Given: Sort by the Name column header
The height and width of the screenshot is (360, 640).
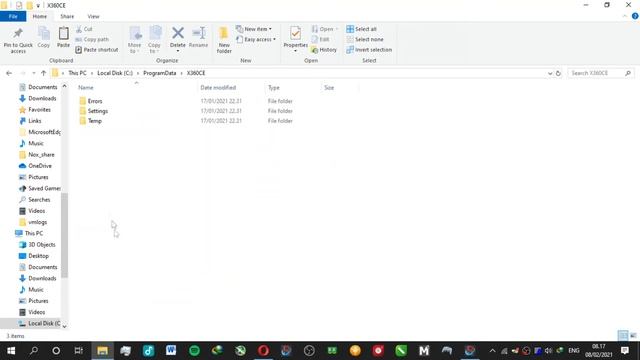Looking at the screenshot, I should pyautogui.click(x=86, y=88).
